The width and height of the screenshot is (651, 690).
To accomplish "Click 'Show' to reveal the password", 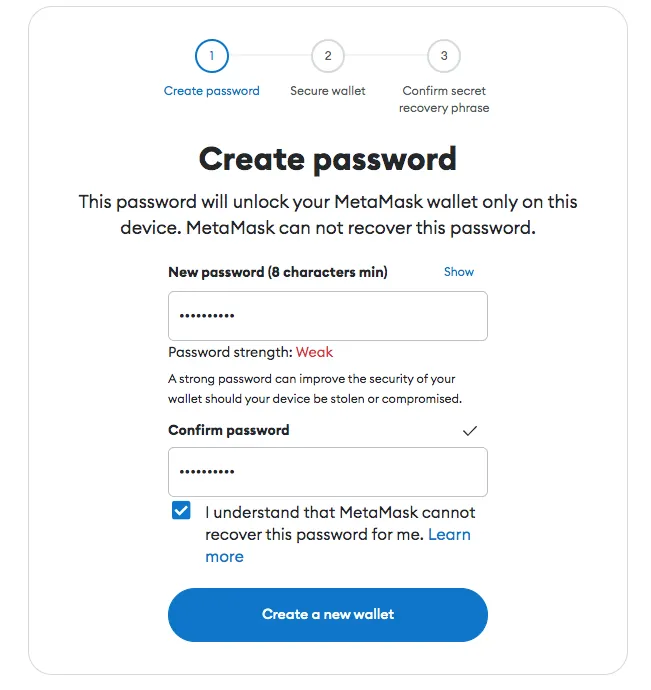I will pos(459,272).
